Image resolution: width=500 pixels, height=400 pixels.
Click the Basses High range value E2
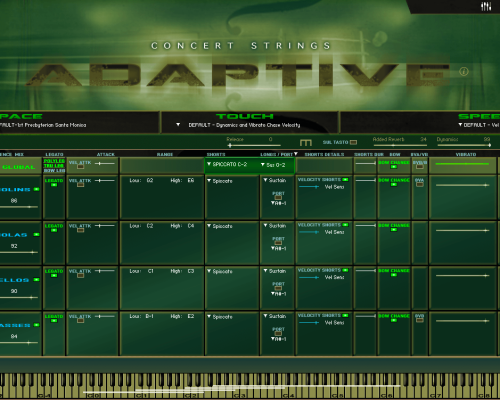pyautogui.click(x=191, y=316)
